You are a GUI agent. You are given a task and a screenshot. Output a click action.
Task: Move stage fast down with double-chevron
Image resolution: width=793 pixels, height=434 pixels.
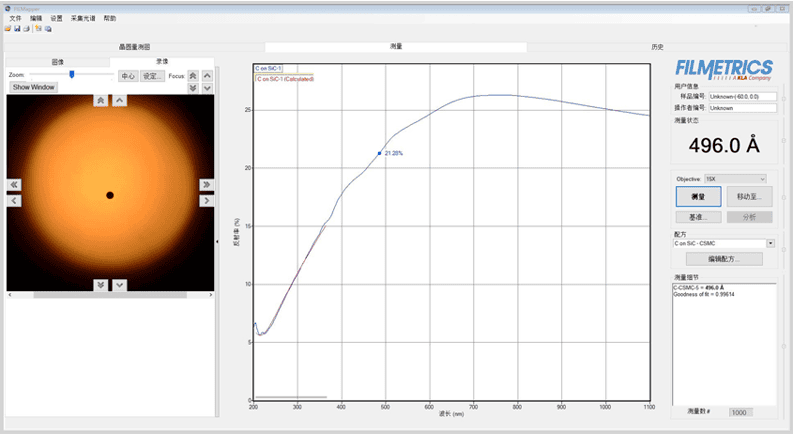coord(101,285)
